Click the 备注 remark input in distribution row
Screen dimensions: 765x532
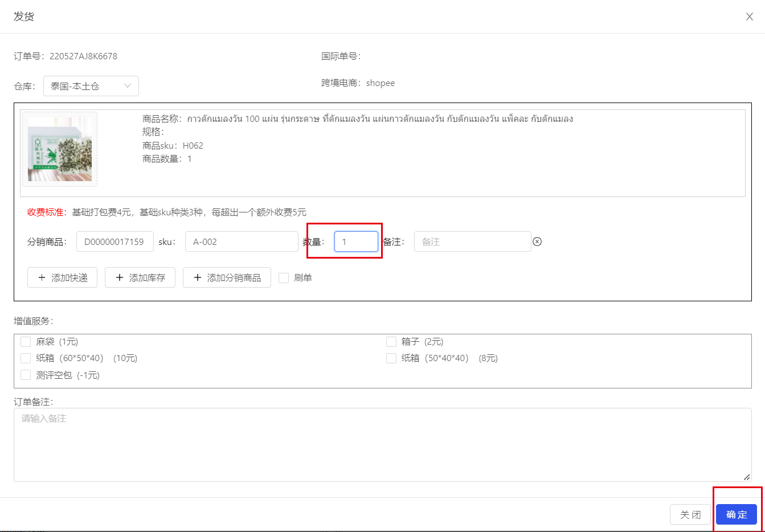(x=472, y=242)
